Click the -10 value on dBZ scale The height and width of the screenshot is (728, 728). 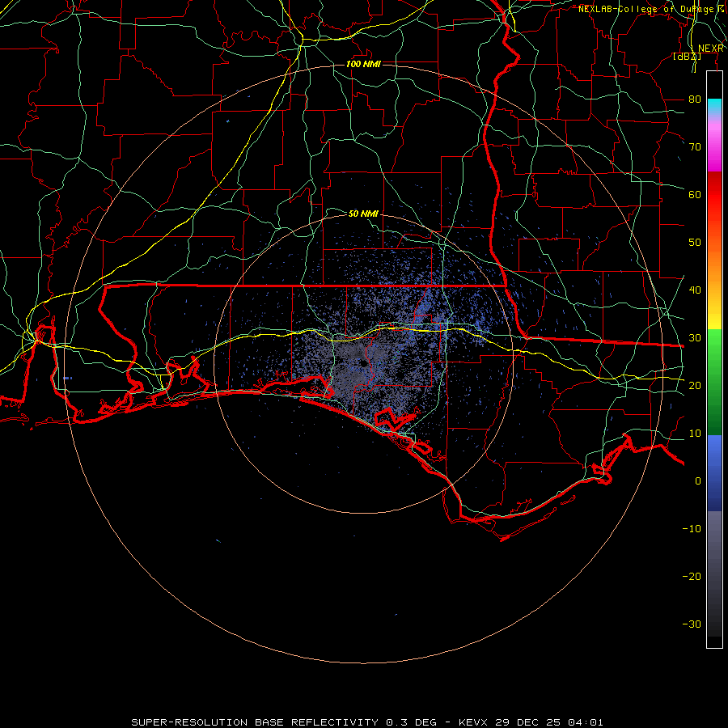pos(692,528)
